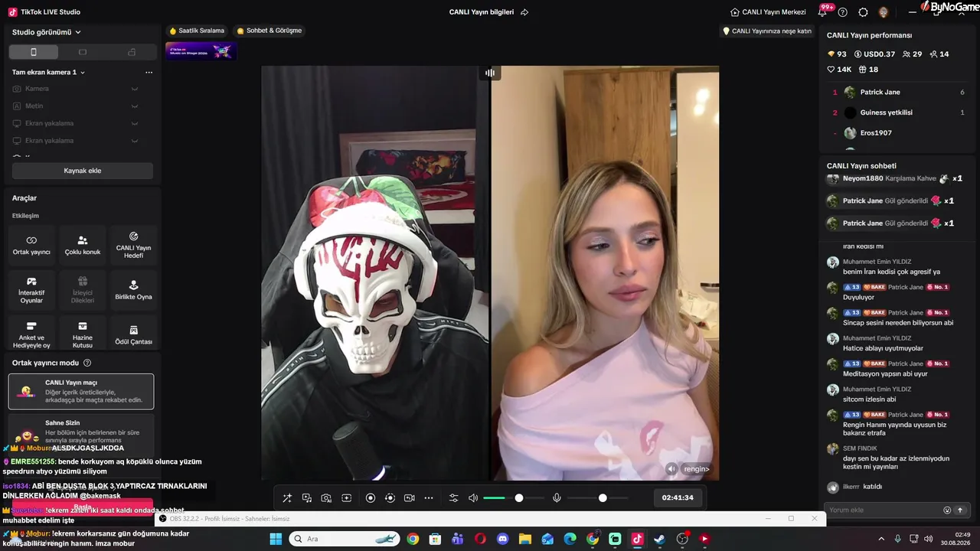Expand the Studio görünümü dropdown
The image size is (980, 551).
pyautogui.click(x=47, y=32)
